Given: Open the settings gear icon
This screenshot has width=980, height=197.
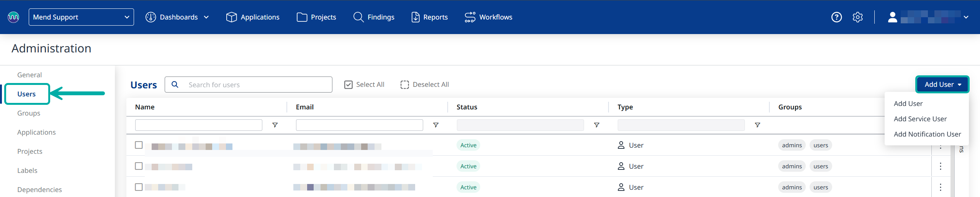Looking at the screenshot, I should click(857, 17).
